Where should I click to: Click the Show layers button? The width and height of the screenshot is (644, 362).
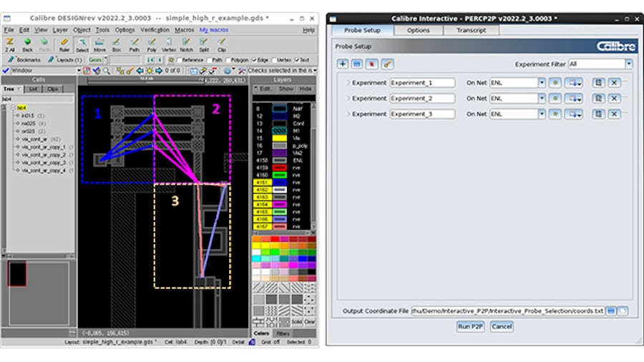point(286,89)
